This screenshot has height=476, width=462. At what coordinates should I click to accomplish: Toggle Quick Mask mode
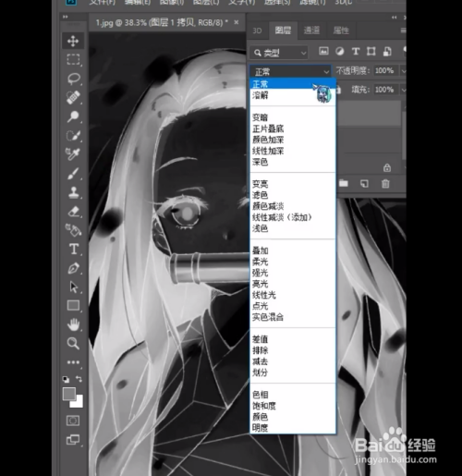[73, 421]
